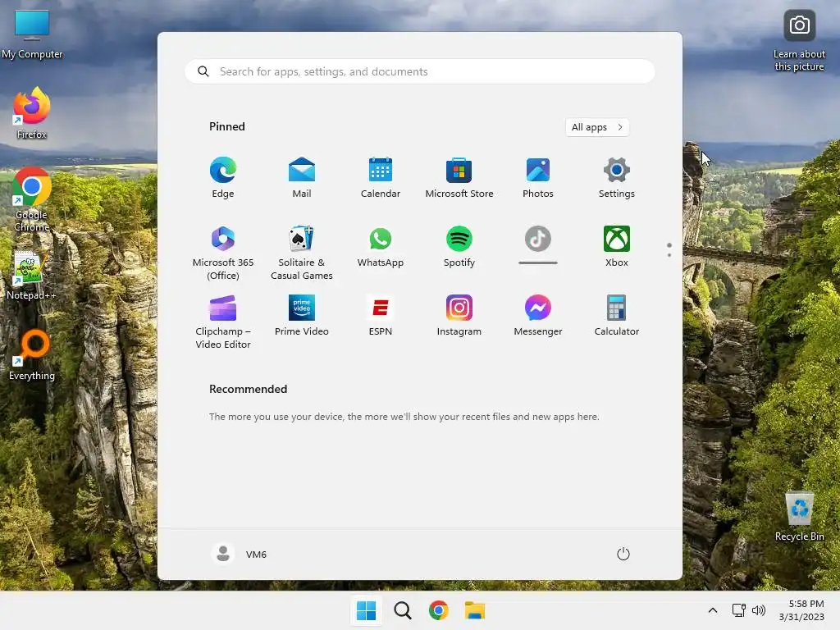Select the Google Chrome desktop shortcut
Viewport: 840px width, 630px height.
point(32,199)
